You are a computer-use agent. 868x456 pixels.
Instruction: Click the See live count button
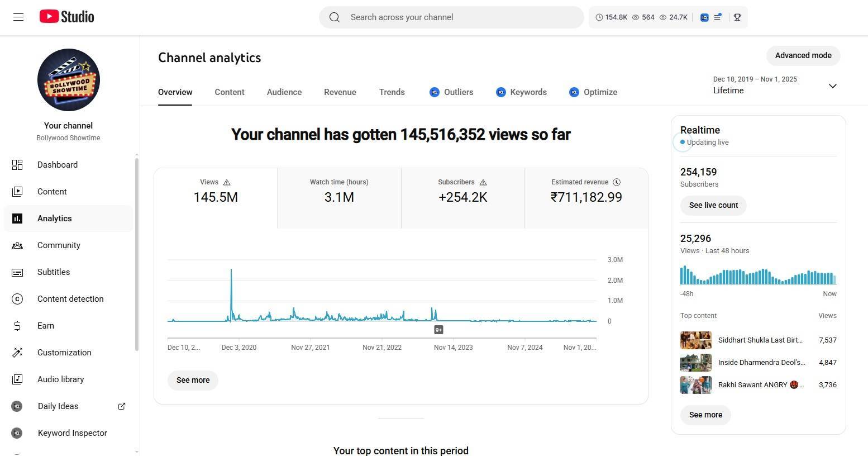pos(713,205)
